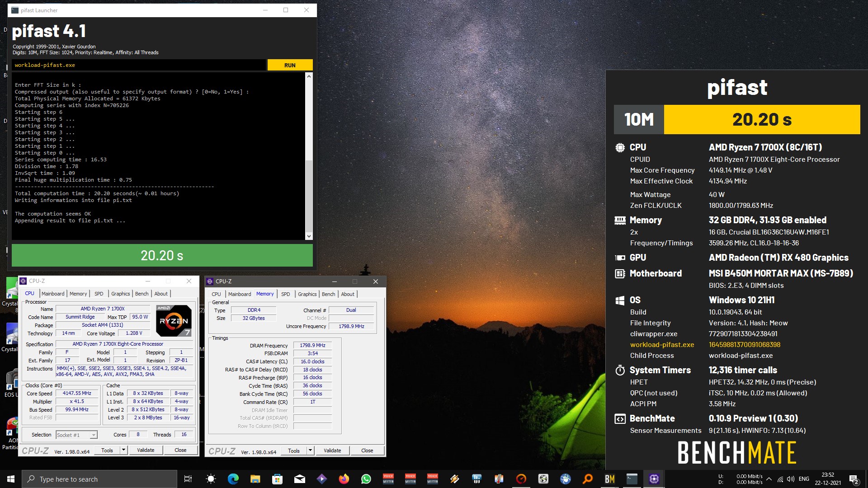The width and height of the screenshot is (868, 488).
Task: Click the CPU-Z title bar icon of Memory window
Action: click(x=210, y=282)
